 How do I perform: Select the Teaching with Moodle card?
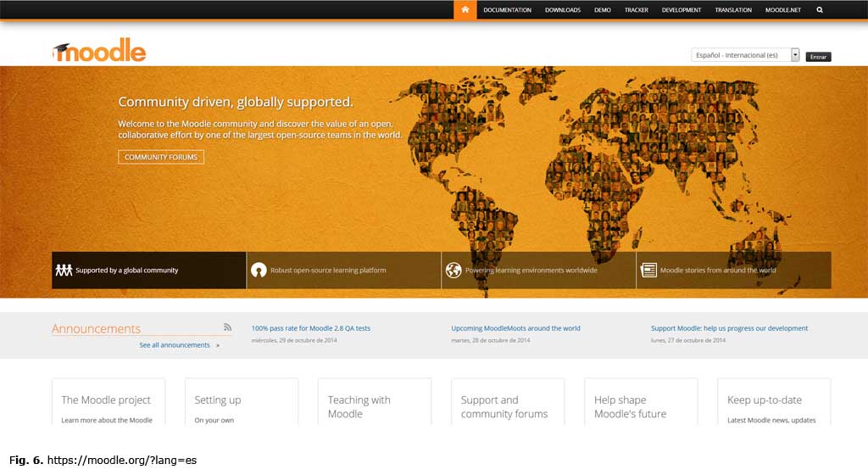374,402
